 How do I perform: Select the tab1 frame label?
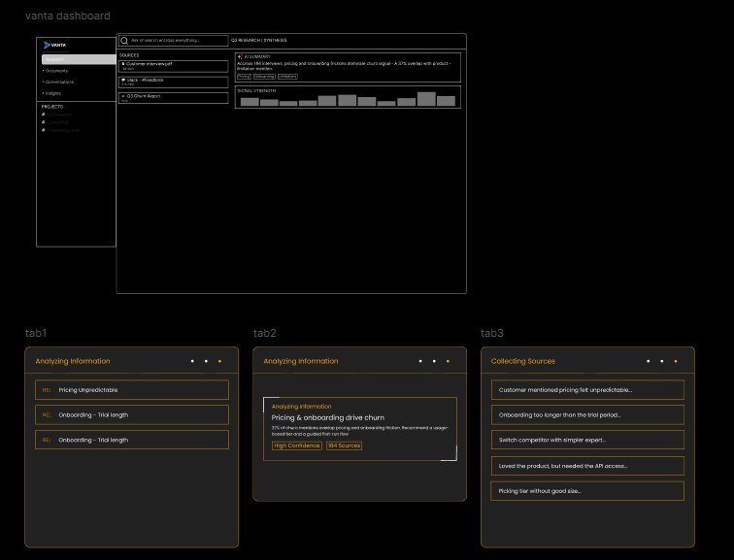point(36,333)
